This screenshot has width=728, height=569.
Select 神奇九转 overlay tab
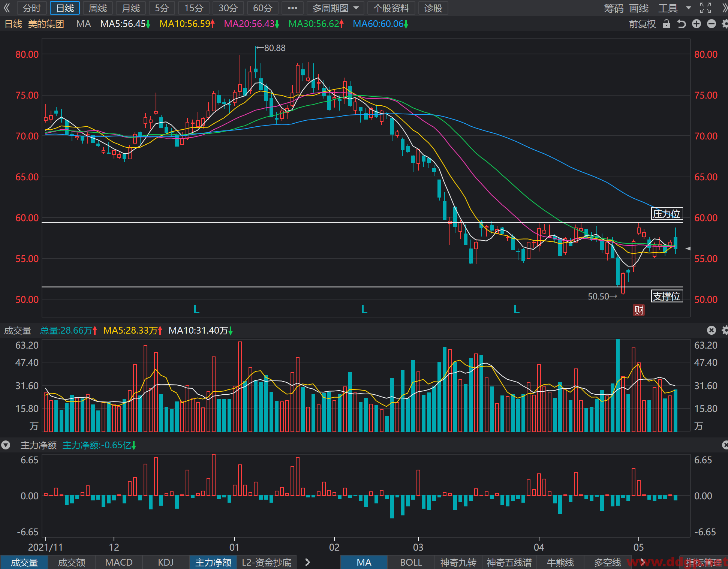[x=458, y=562]
